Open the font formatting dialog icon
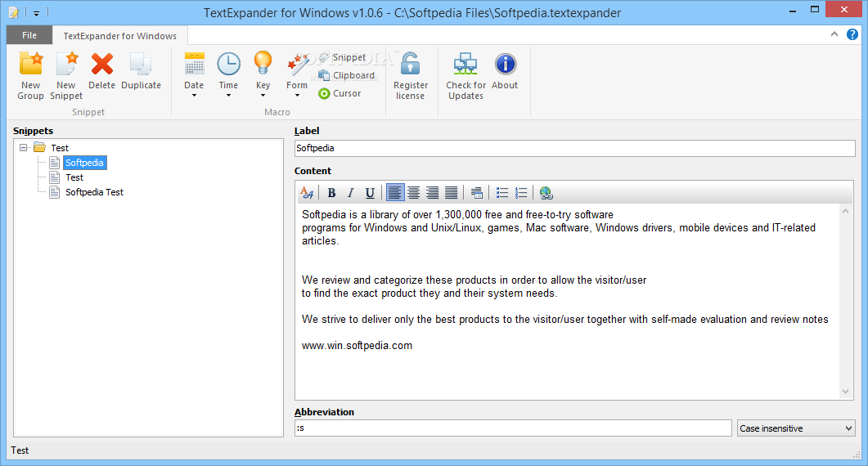Screen dimensions: 868x466 (x=308, y=193)
